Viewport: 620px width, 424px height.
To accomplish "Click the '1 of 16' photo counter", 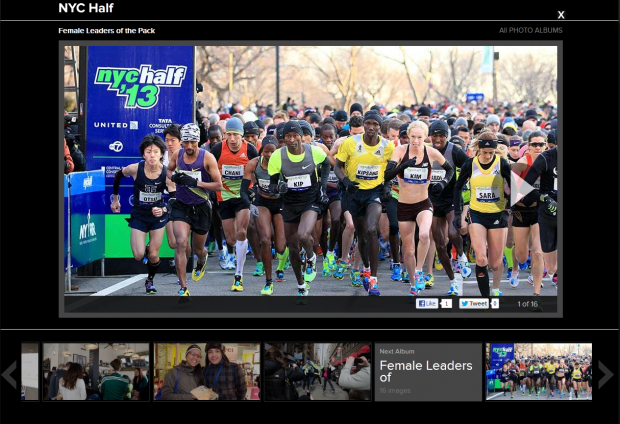I will tap(527, 304).
